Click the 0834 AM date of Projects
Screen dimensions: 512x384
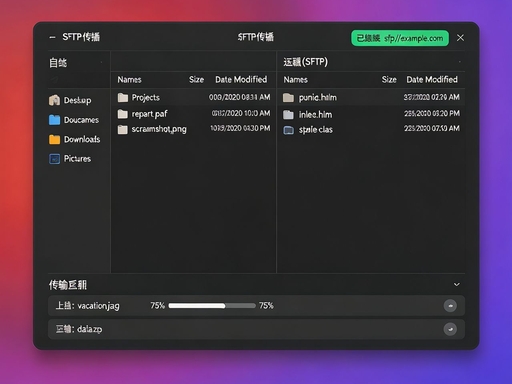pos(239,97)
